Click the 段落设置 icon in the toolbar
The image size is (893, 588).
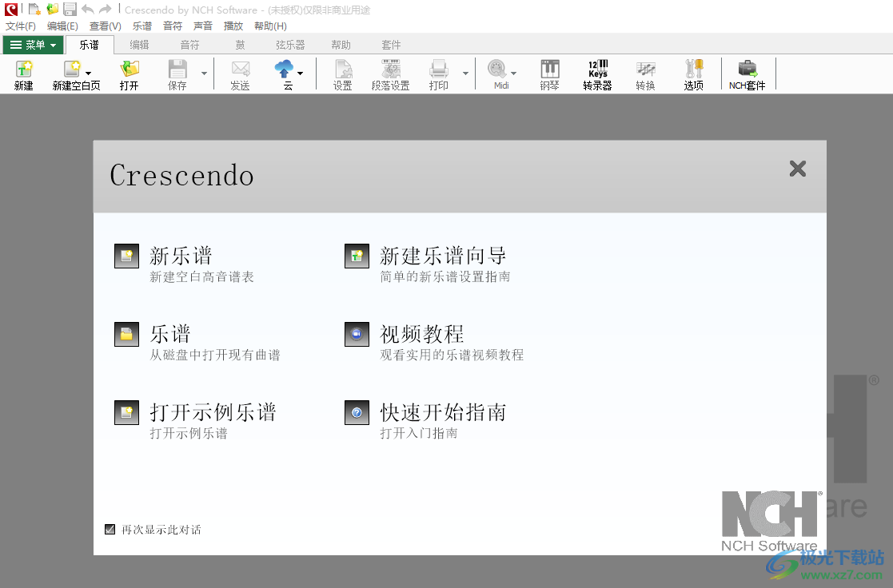click(x=391, y=74)
